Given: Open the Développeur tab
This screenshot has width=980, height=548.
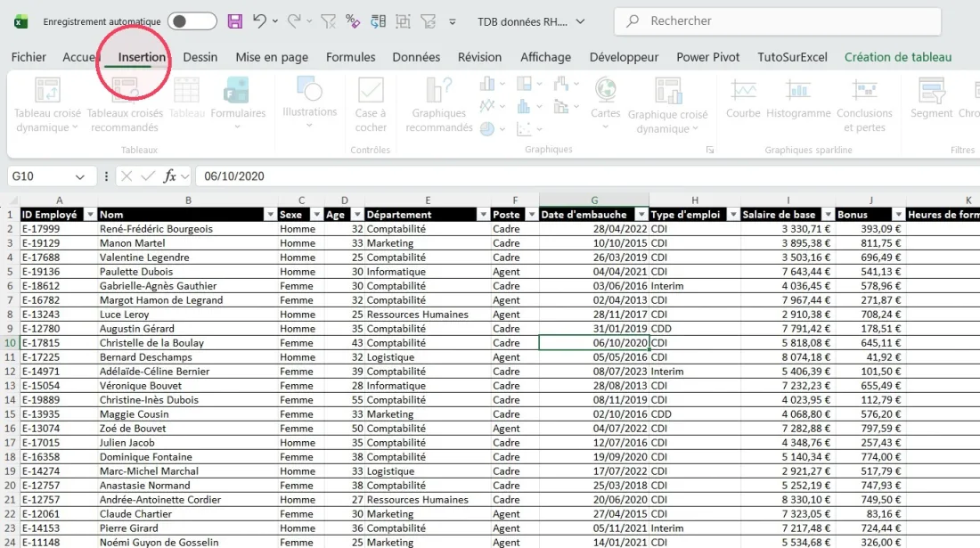Looking at the screenshot, I should [x=624, y=57].
